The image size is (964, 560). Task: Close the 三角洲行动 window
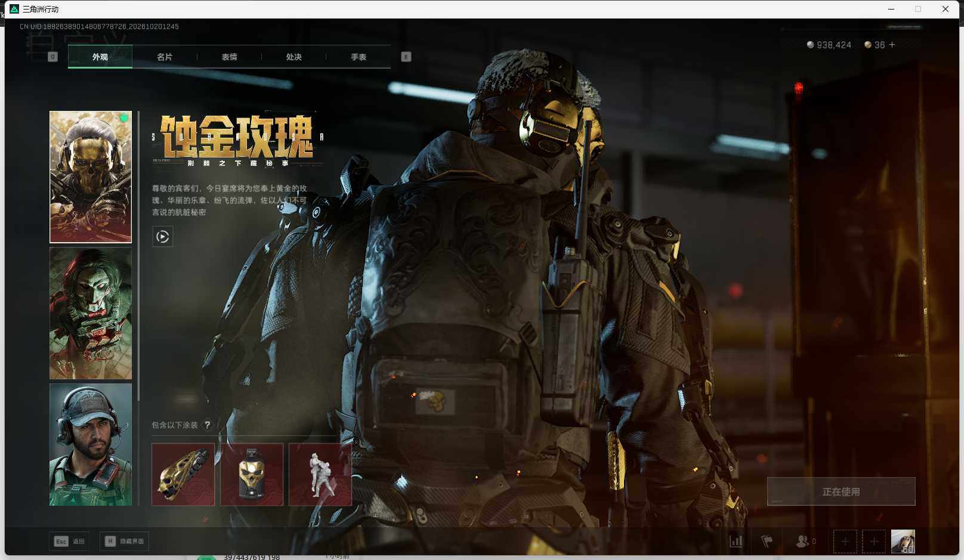(946, 9)
